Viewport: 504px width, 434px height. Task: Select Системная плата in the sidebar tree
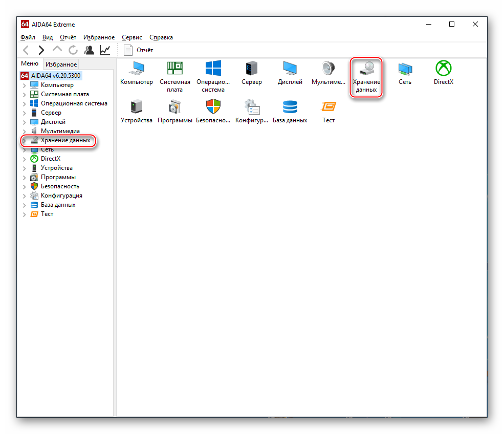coord(65,94)
